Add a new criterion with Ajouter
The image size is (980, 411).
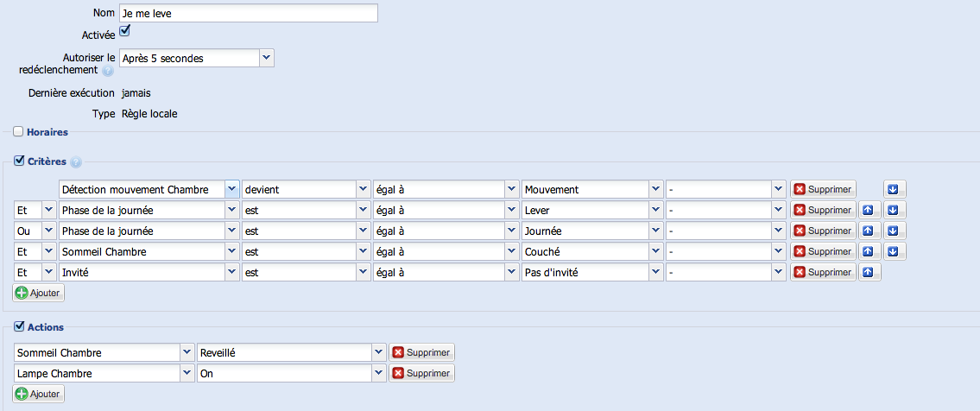38,293
